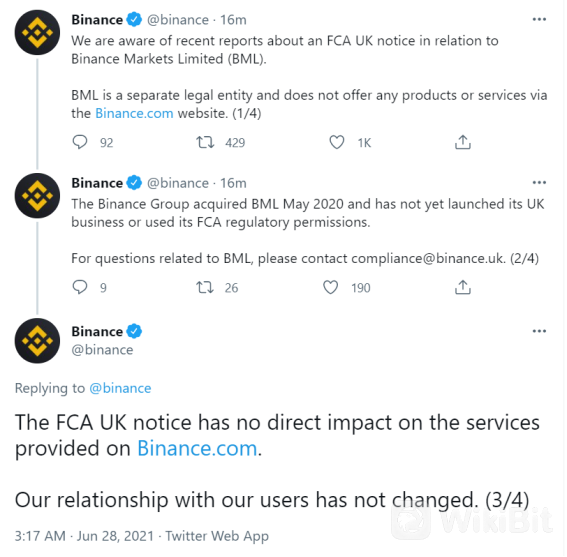
Task: Open Binance avatar on the second tweet
Action: (37, 196)
